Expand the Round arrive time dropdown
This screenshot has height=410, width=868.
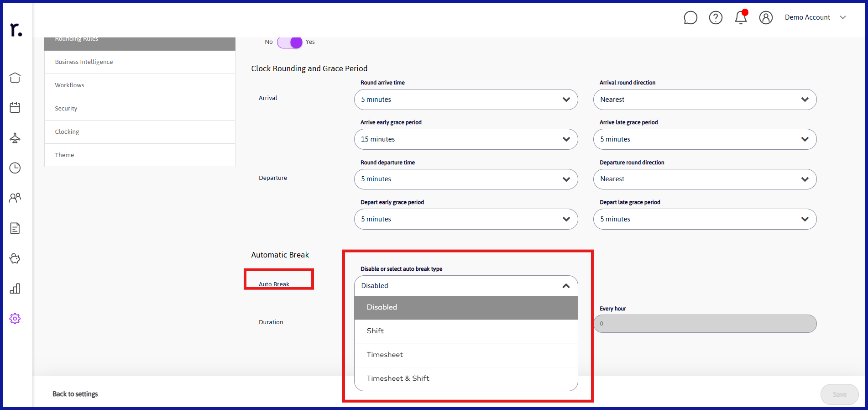tap(466, 100)
